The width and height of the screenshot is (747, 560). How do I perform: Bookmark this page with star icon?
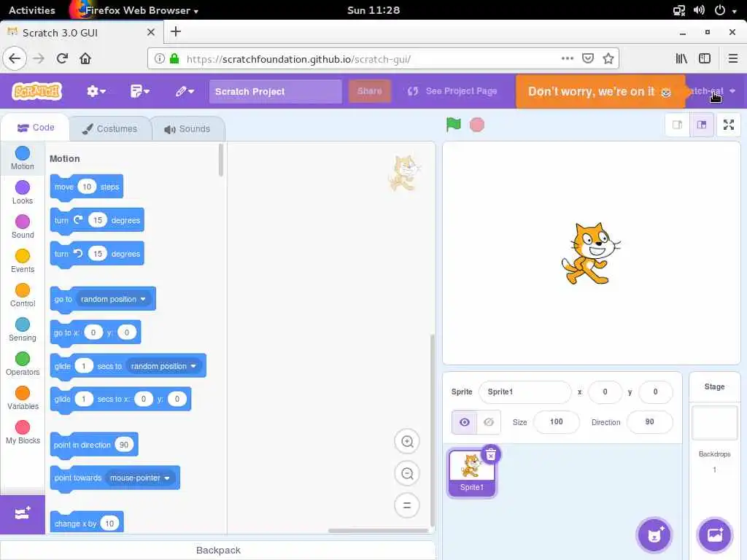pyautogui.click(x=608, y=58)
